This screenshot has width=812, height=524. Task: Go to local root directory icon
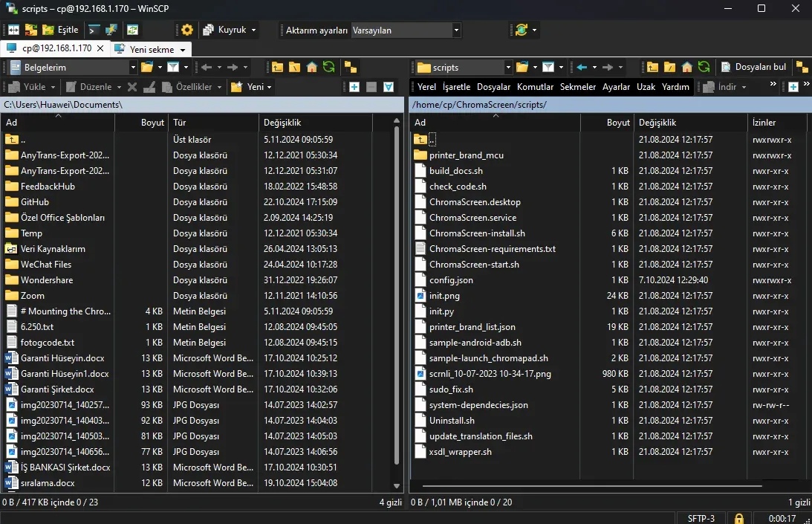(x=295, y=68)
